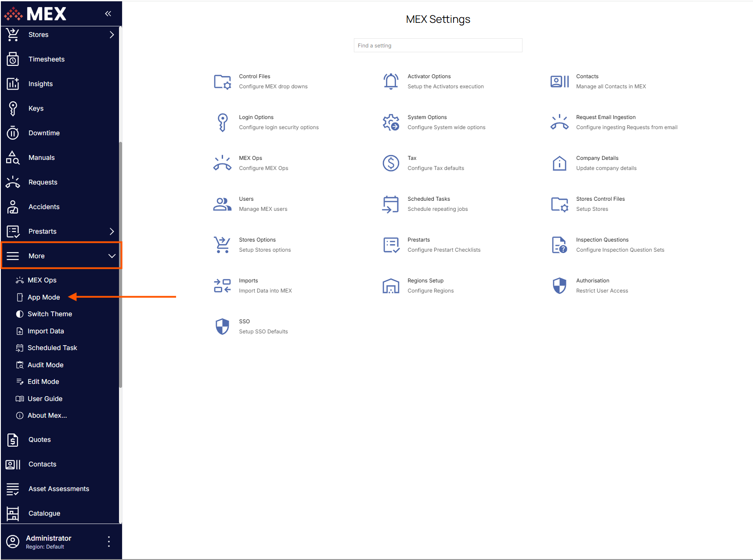Open Activator Options bell icon

click(390, 82)
